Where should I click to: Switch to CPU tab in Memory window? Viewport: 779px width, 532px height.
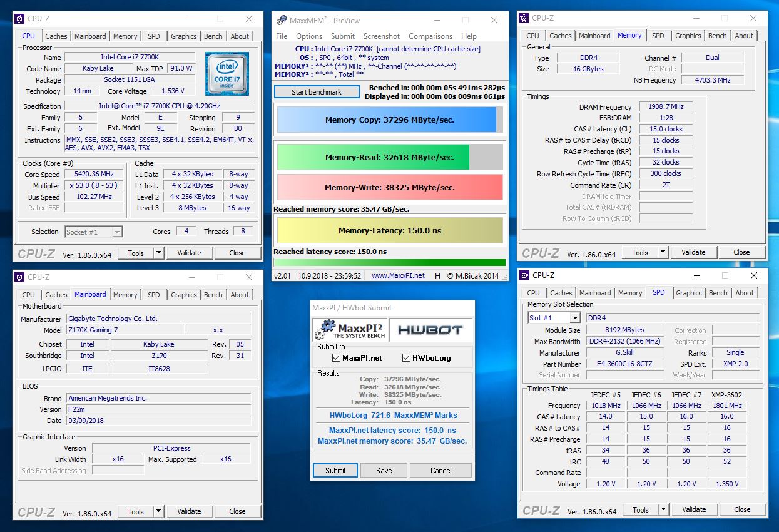pyautogui.click(x=532, y=36)
